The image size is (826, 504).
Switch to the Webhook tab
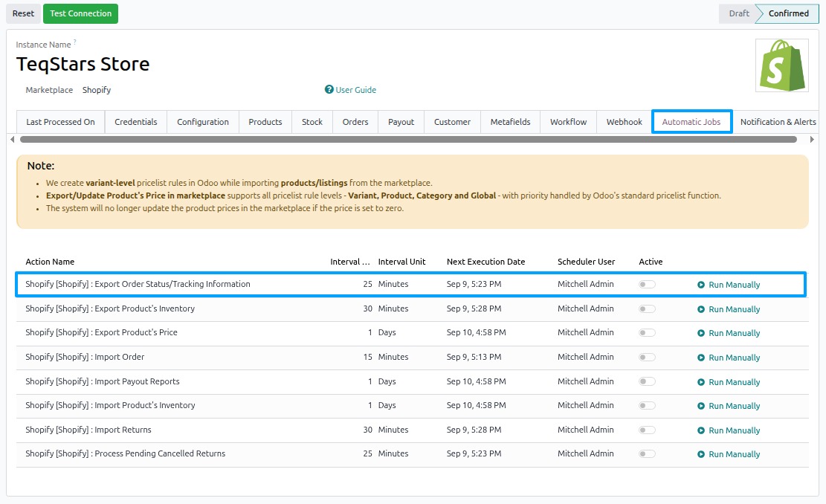(x=625, y=122)
